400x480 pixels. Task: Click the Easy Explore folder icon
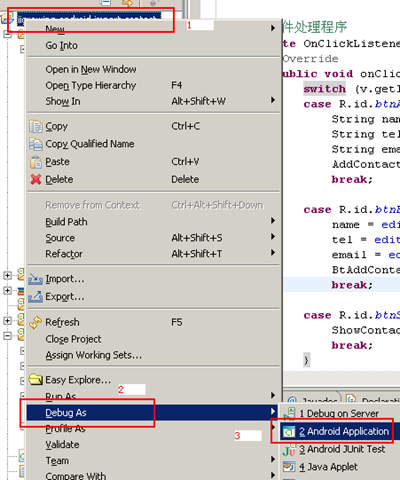pos(36,380)
